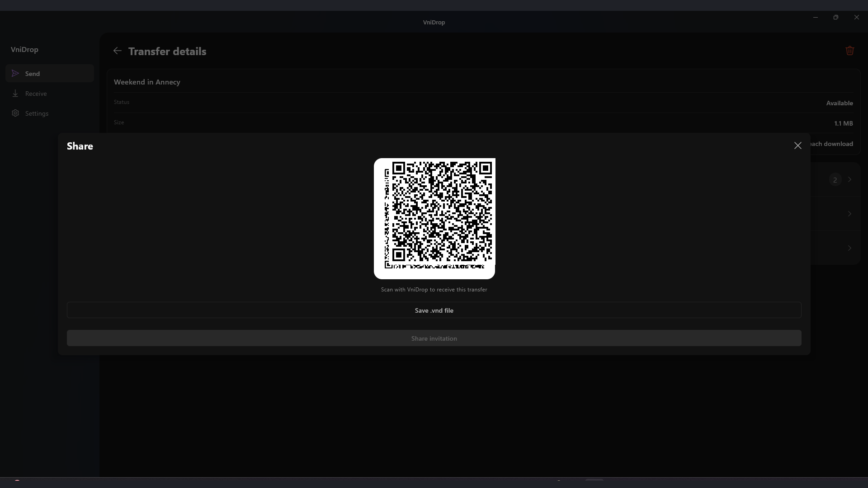Screen dimensions: 868x488
Task: Click the "Scan with VniDrop to receive this transfer" caption
Action: point(434,290)
